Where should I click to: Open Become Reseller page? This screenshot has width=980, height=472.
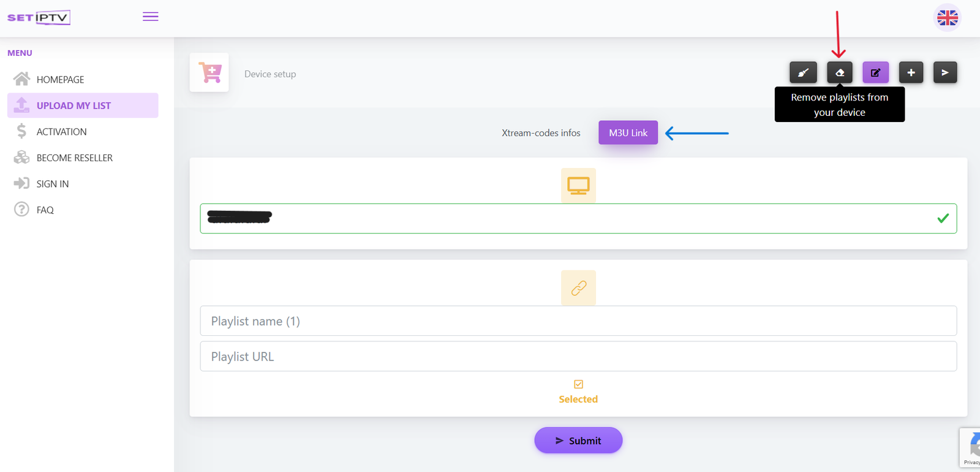coord(74,158)
